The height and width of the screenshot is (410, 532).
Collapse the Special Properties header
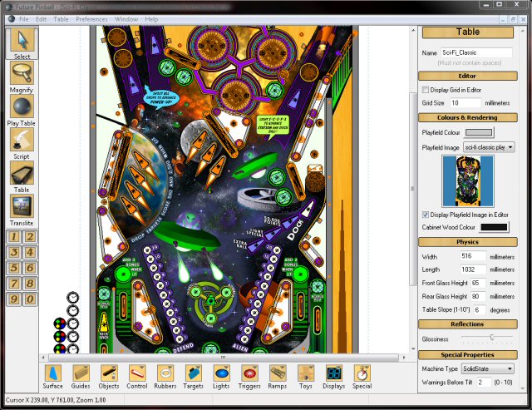[468, 354]
